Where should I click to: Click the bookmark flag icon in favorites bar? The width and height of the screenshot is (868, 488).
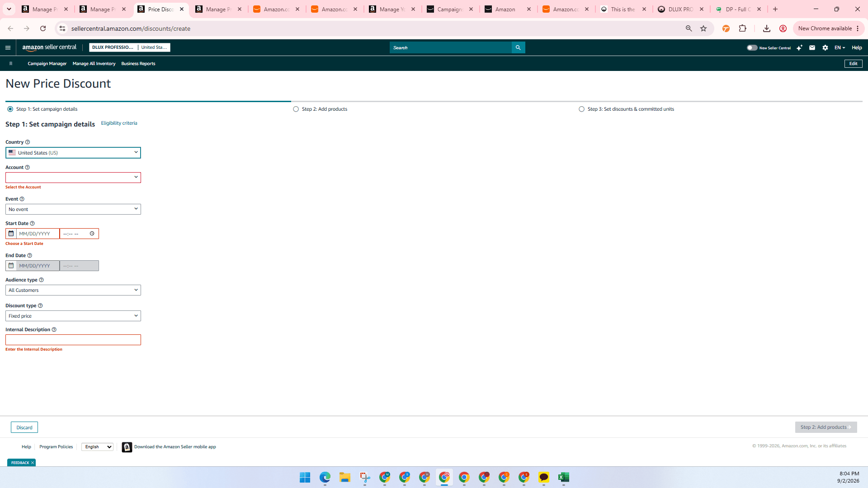pyautogui.click(x=11, y=64)
